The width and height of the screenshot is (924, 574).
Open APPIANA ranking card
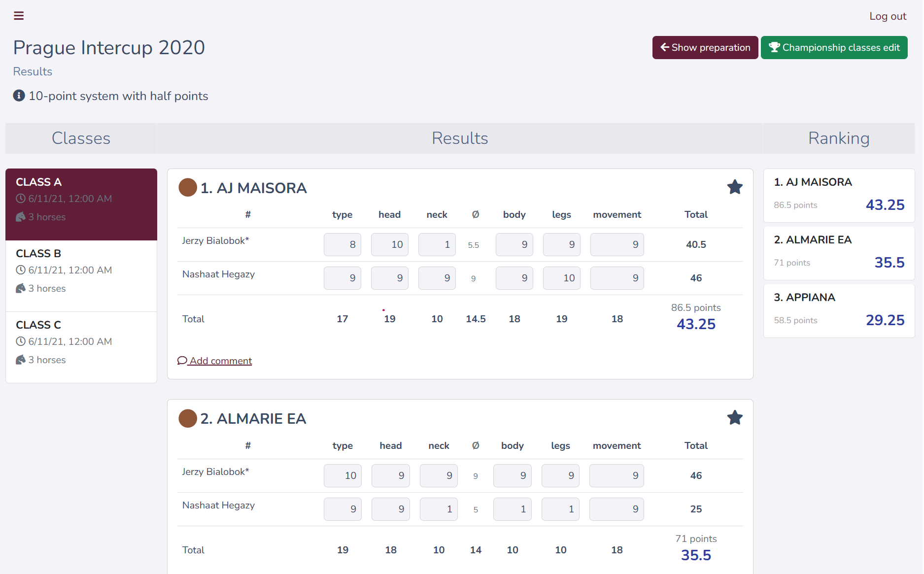pyautogui.click(x=839, y=311)
